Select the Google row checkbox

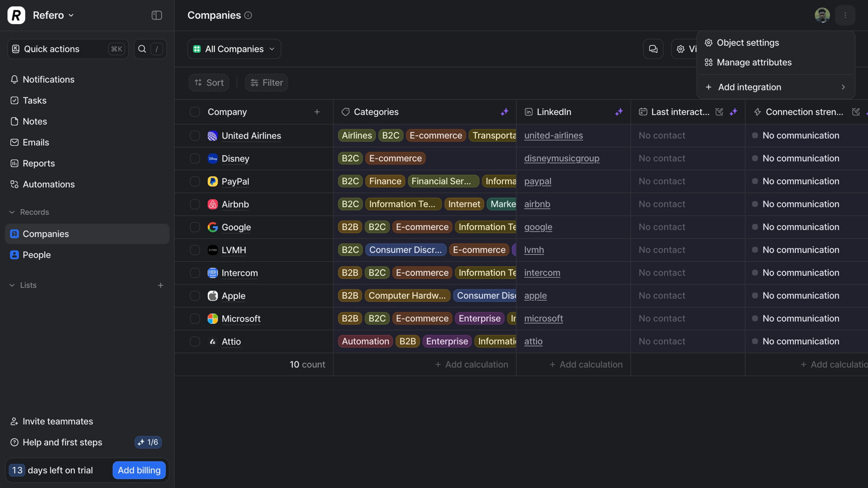(x=195, y=227)
